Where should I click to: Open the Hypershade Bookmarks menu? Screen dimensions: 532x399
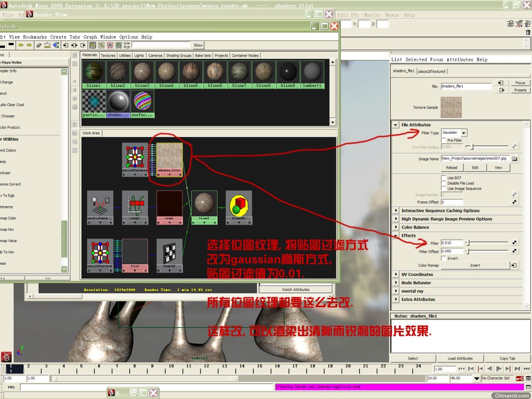point(35,37)
